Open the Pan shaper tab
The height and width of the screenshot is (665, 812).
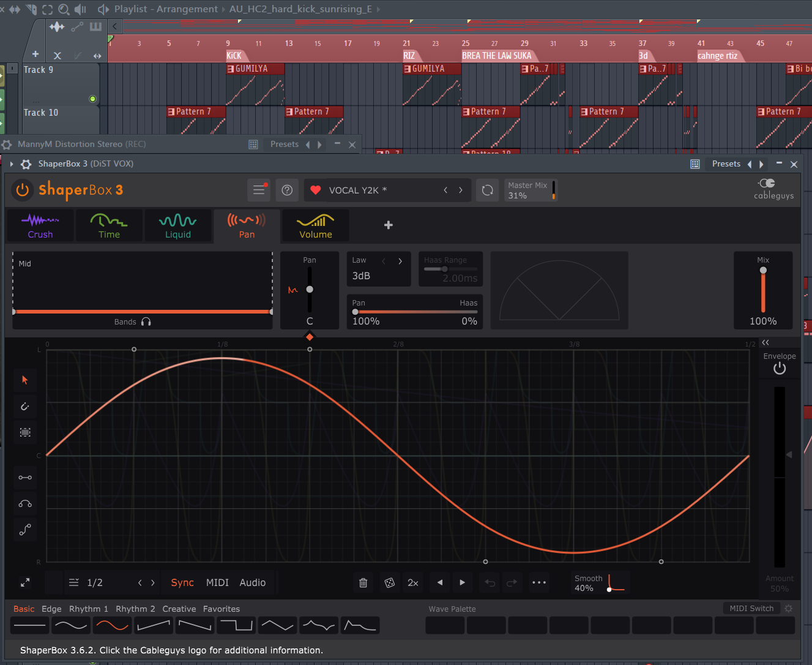point(247,225)
